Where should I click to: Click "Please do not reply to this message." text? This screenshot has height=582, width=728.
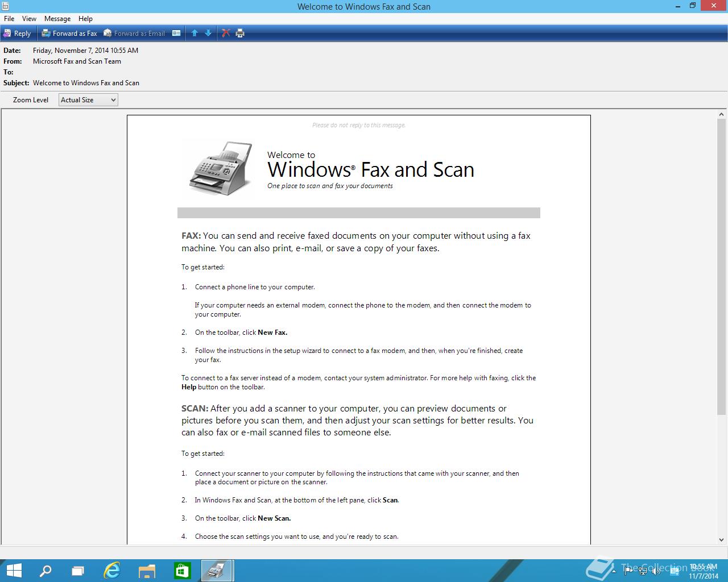[x=359, y=125]
